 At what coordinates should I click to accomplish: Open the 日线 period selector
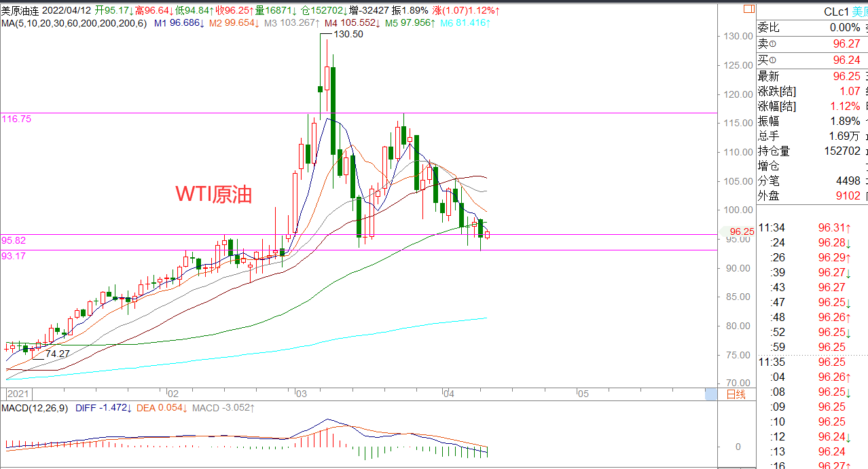(x=736, y=394)
